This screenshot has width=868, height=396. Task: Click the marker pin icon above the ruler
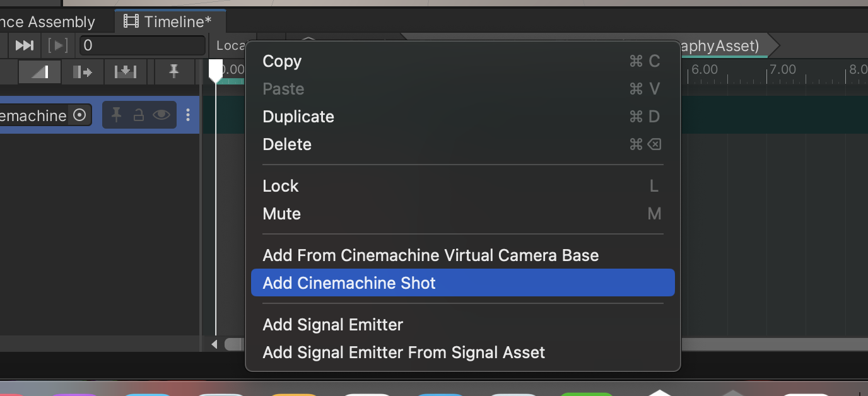coord(173,72)
